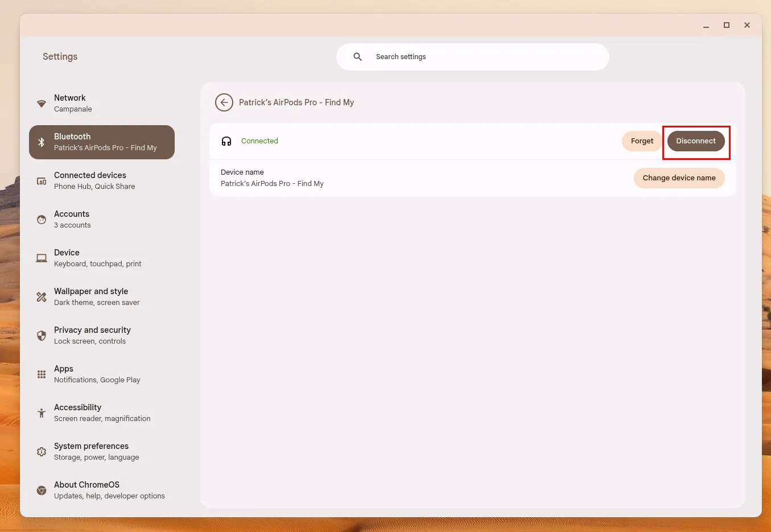Go to Privacy and security settings
This screenshot has width=771, height=532.
(x=92, y=335)
